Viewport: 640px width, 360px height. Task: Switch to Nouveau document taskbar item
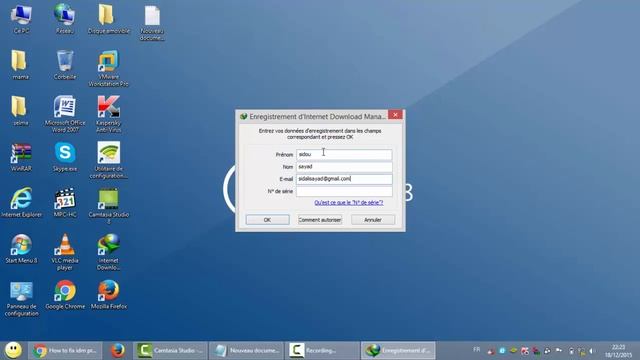pyautogui.click(x=246, y=350)
